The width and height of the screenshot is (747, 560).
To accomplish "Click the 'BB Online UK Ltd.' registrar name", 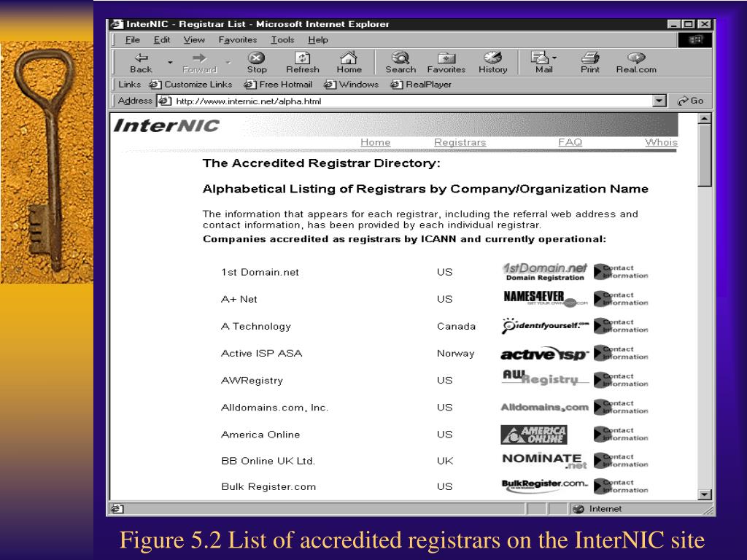I will [268, 461].
